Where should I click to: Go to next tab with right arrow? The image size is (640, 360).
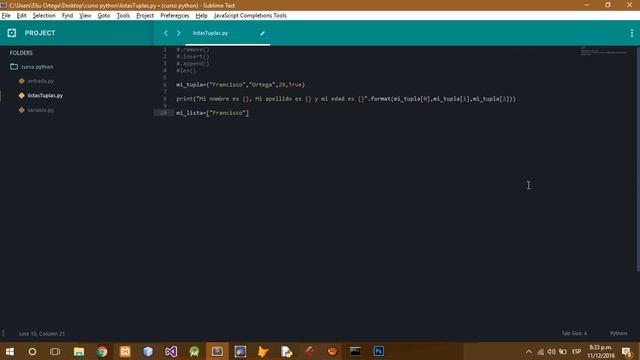tap(178, 33)
